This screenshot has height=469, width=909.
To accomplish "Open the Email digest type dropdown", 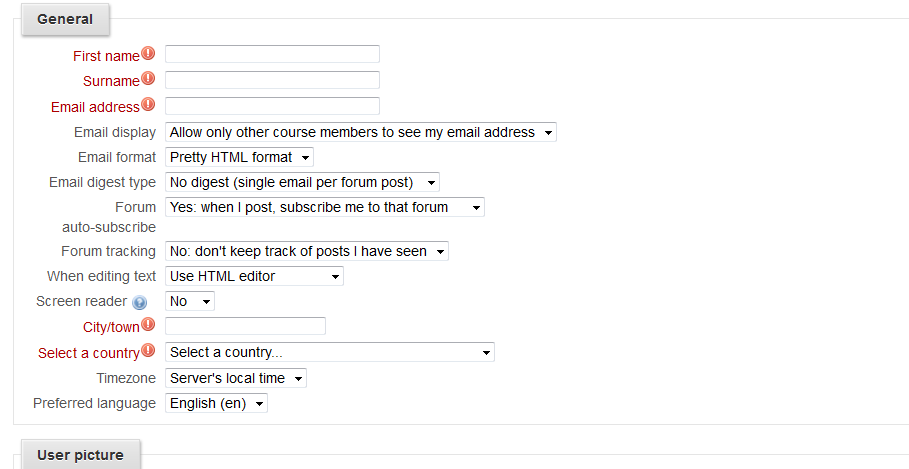I will pos(302,182).
